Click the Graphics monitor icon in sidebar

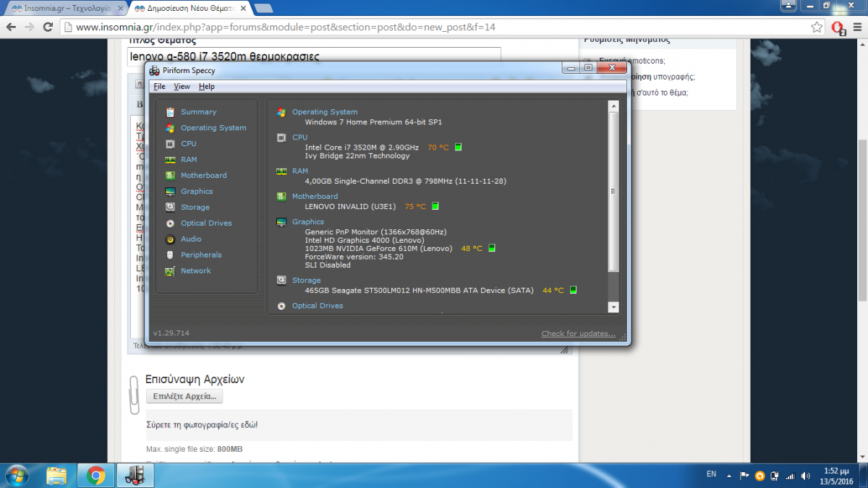coord(170,192)
